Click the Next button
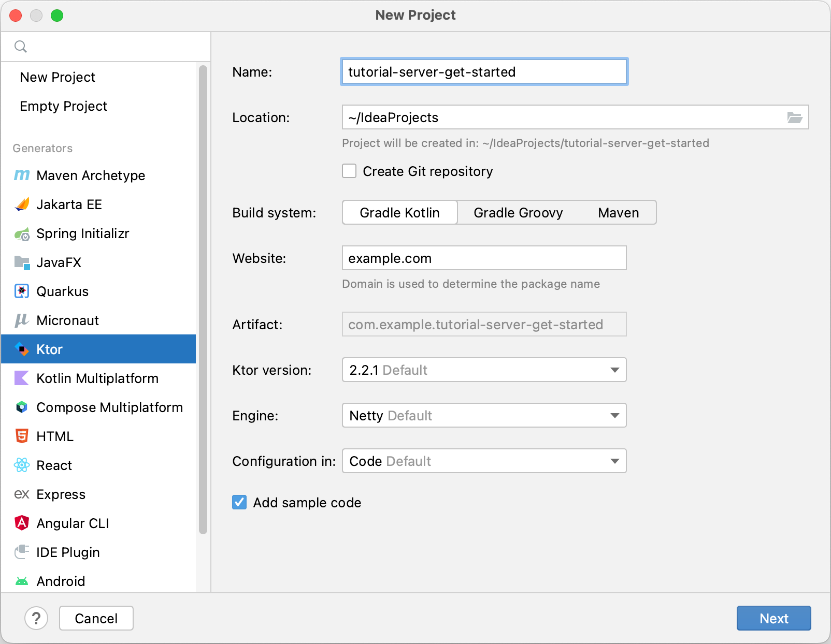 774,618
